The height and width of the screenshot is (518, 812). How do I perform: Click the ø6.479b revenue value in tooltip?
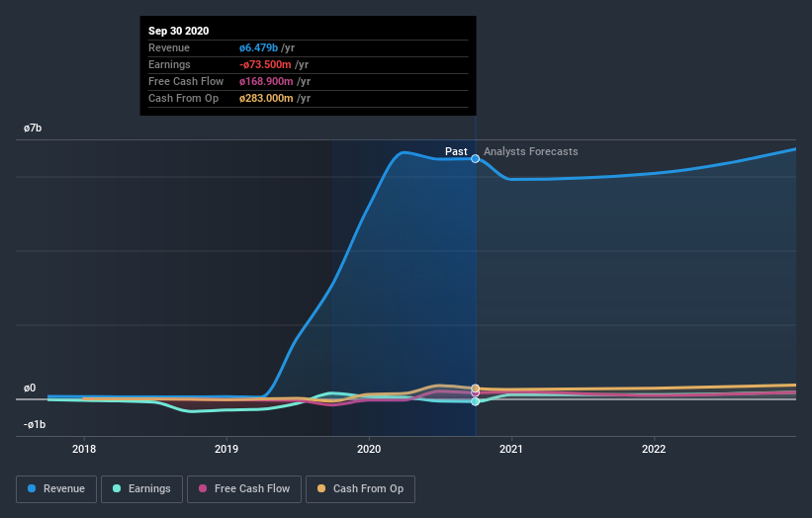pos(258,47)
